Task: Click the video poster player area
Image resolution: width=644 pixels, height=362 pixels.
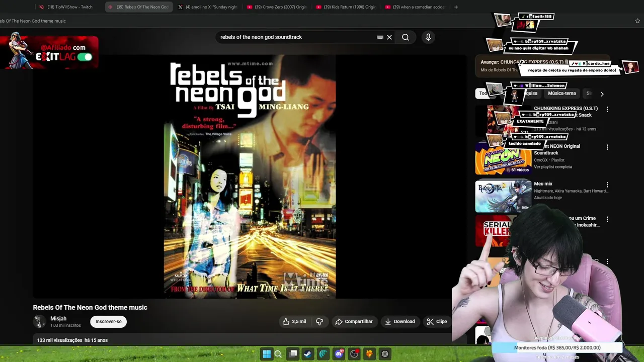Action: click(250, 176)
